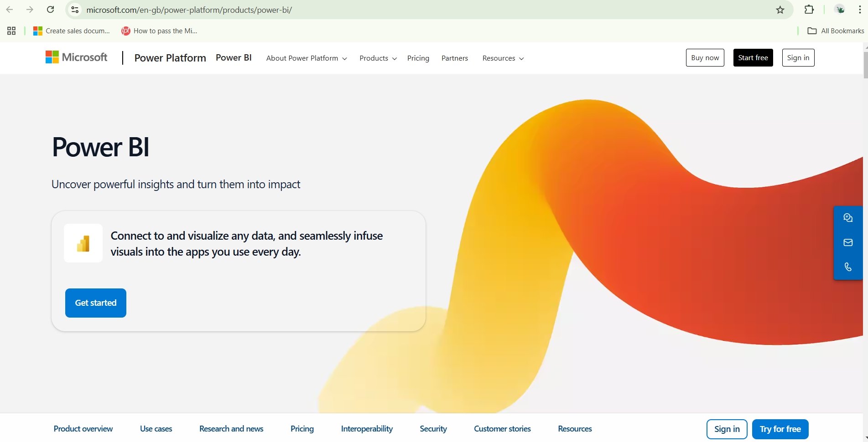Open the Chrome three-dot menu
Image resolution: width=868 pixels, height=442 pixels.
pyautogui.click(x=860, y=10)
